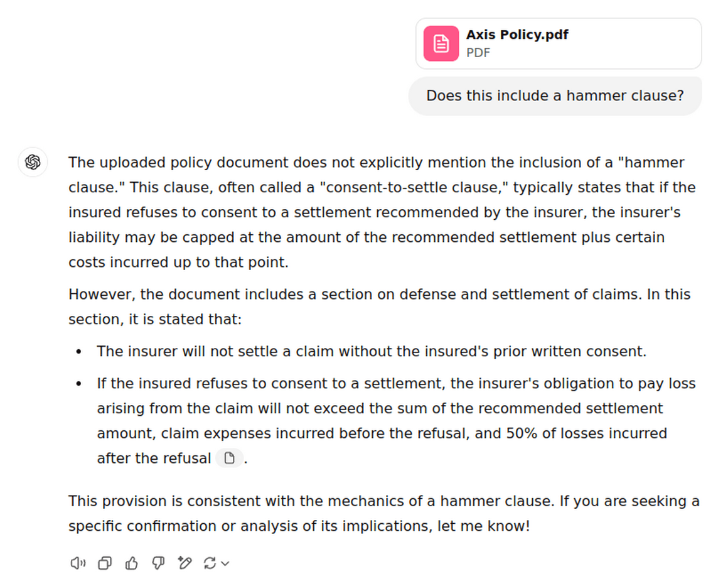
Task: Click the 'Axis Policy.pdf' file name
Action: tap(517, 35)
